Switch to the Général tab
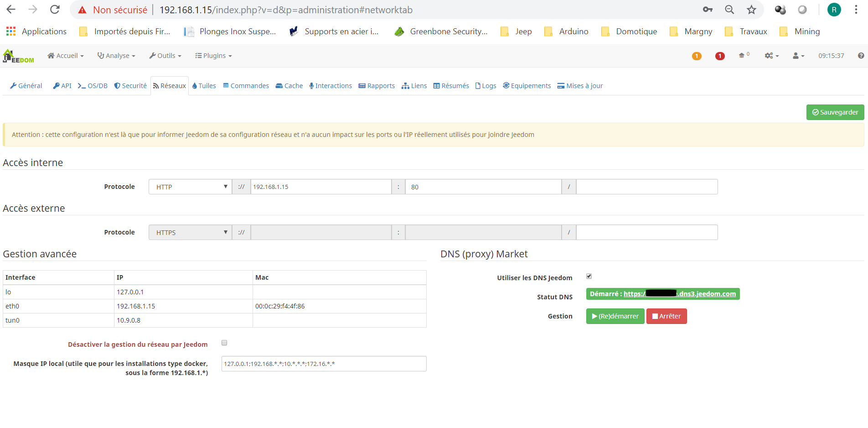 tap(26, 86)
